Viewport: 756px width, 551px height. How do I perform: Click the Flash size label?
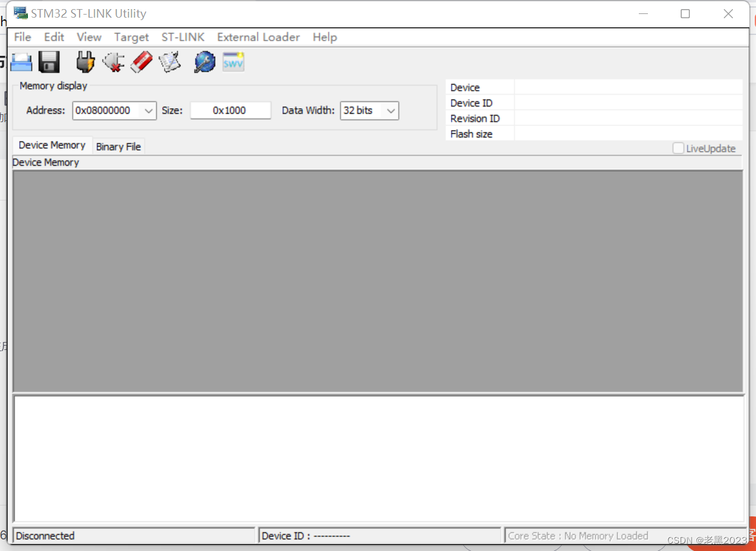(471, 134)
